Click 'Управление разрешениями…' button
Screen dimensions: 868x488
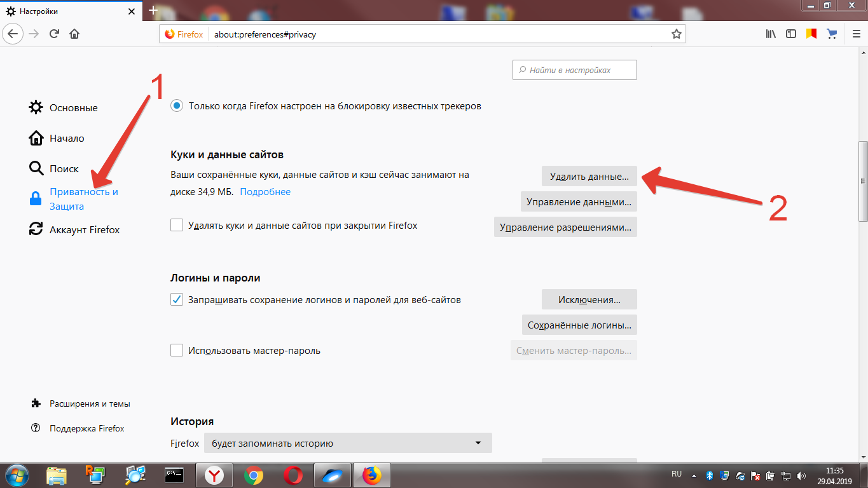coord(565,227)
